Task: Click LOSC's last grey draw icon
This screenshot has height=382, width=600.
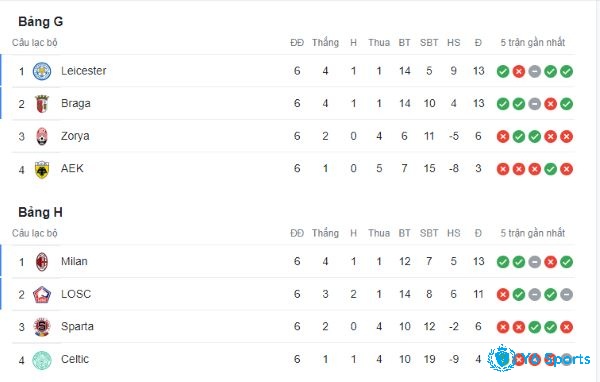Action: (x=566, y=294)
